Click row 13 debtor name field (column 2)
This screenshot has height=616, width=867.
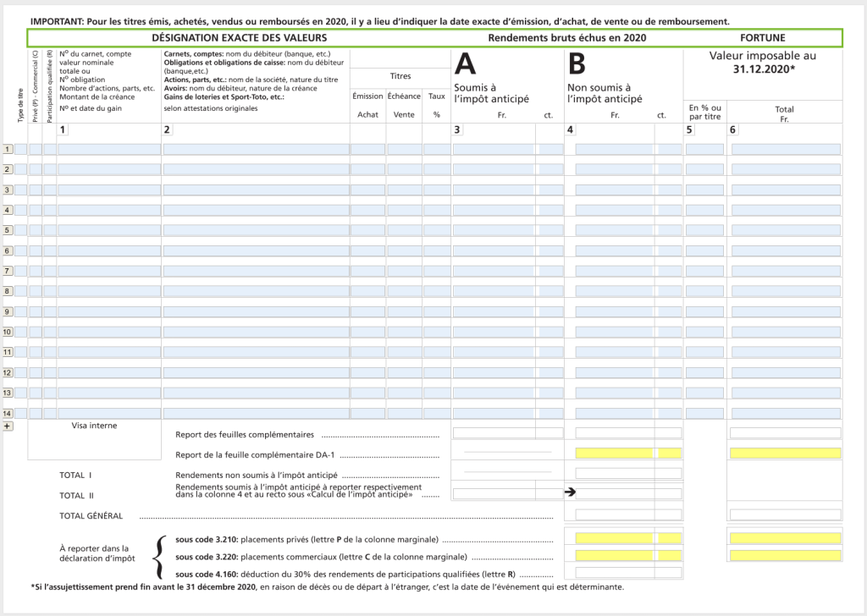(256, 393)
